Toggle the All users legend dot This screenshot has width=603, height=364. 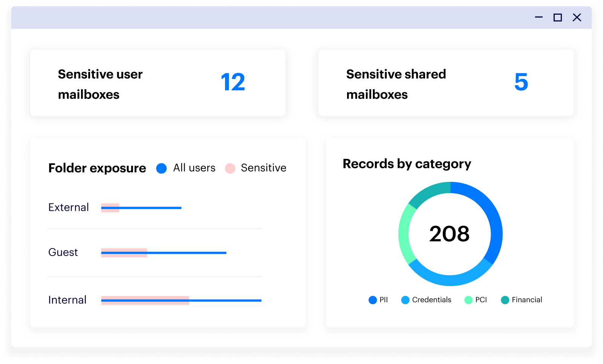point(161,168)
